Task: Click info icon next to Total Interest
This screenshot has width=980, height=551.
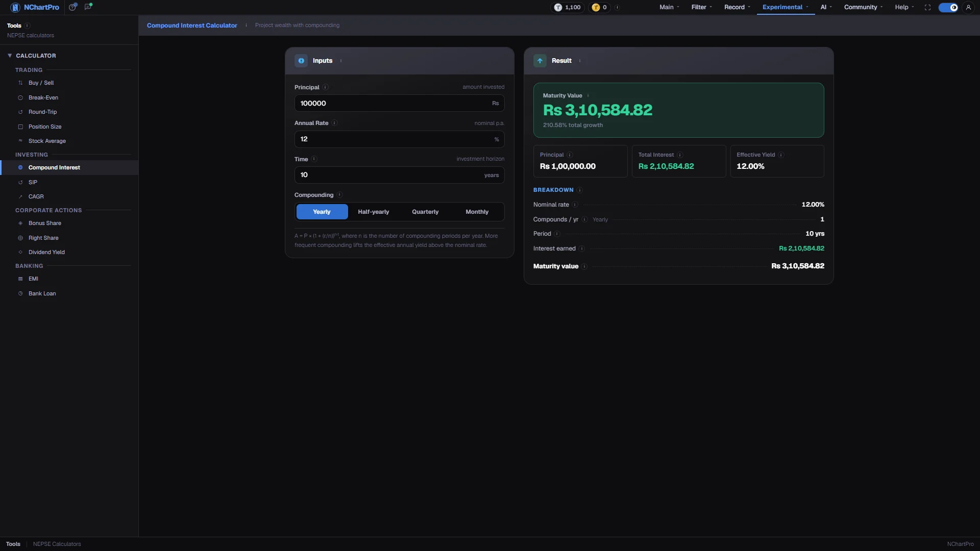Action: tap(680, 155)
